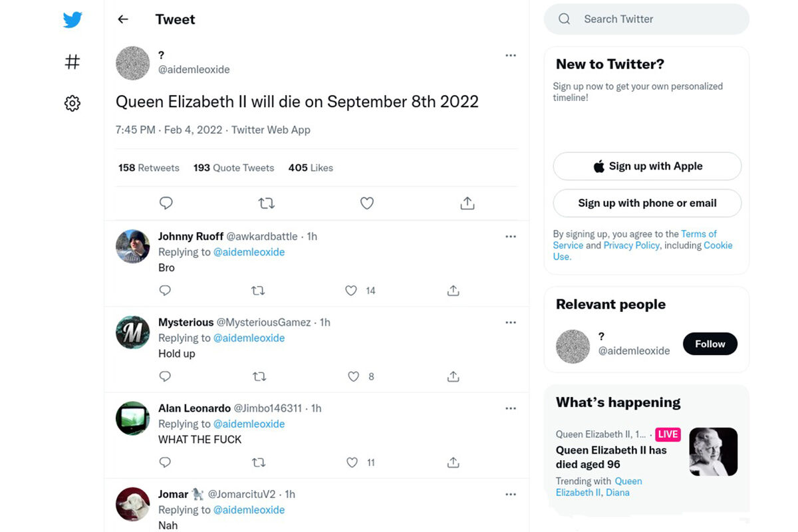
Task: Reply to the main Queen Elizabeth tweet
Action: click(x=166, y=203)
